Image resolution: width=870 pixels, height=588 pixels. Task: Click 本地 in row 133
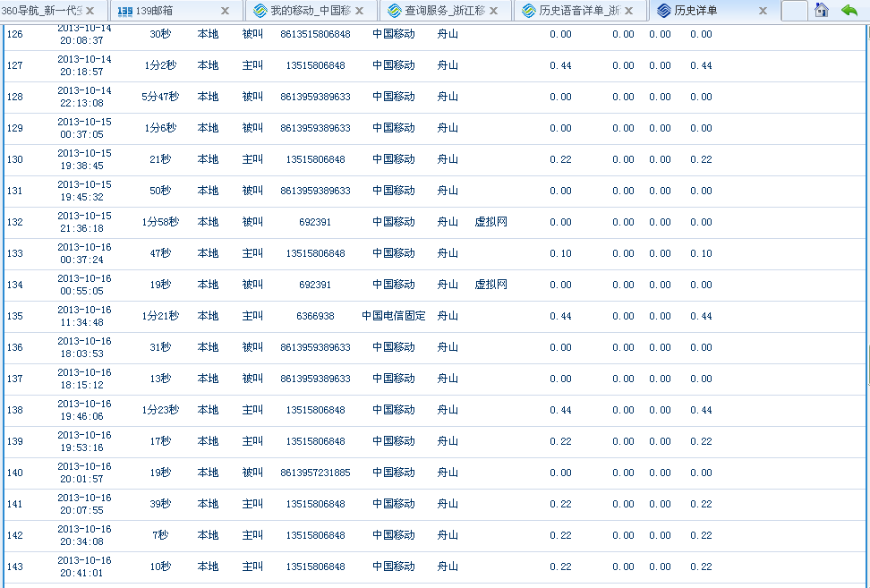click(x=208, y=253)
